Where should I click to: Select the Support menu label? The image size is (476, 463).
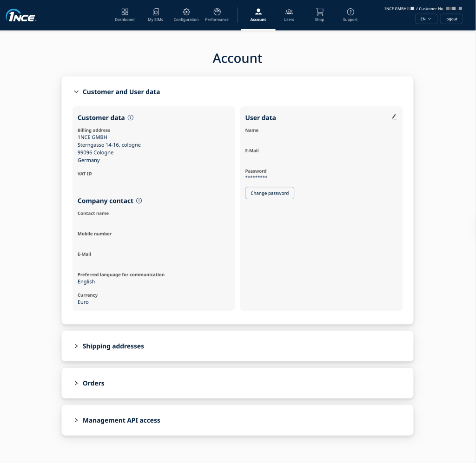coord(350,20)
